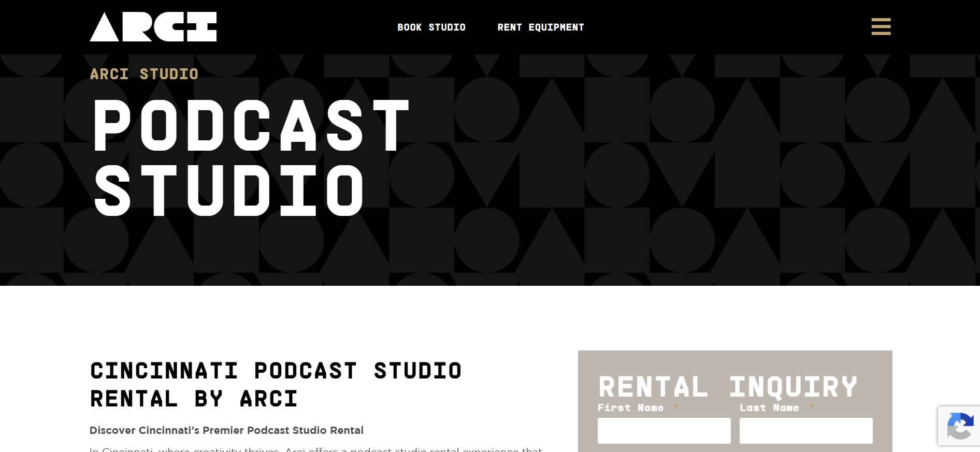Click the 'Last Name' field label
The image size is (980, 452).
[769, 408]
